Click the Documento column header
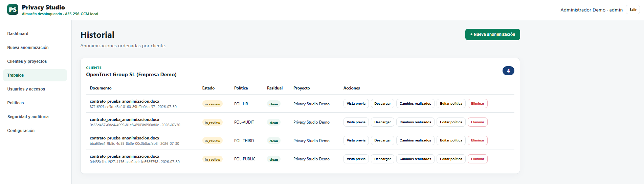The height and width of the screenshot is (184, 644). tap(101, 88)
